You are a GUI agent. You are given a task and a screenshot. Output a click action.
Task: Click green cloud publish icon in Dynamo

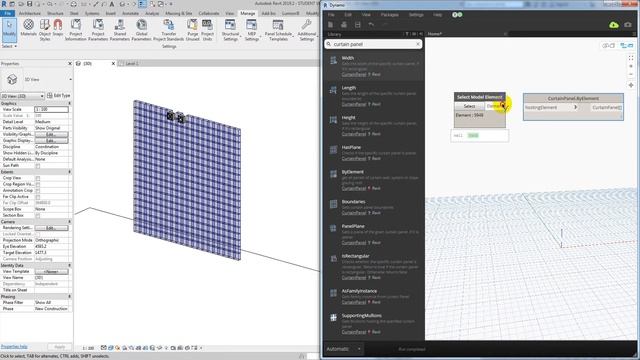(613, 25)
